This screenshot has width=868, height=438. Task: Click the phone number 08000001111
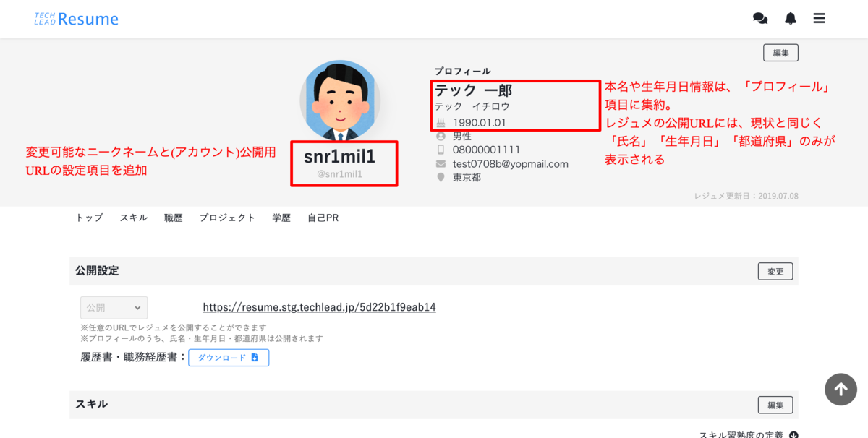pos(486,150)
